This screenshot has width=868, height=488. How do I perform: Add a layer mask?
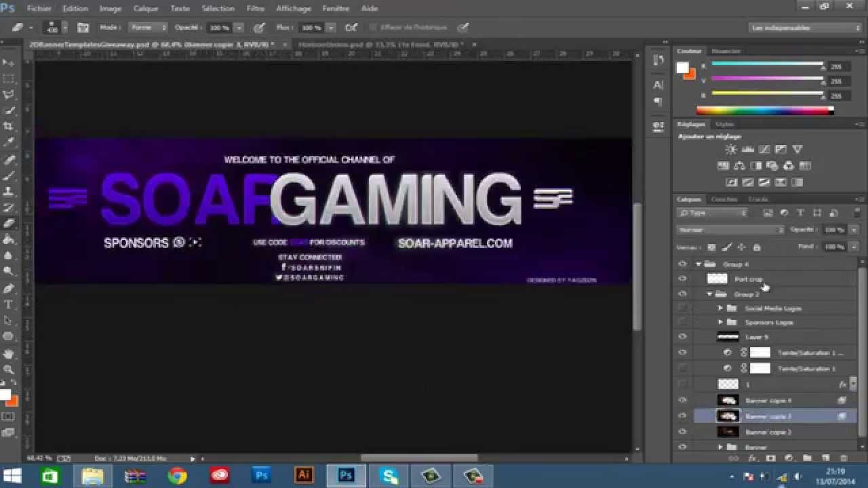point(770,459)
